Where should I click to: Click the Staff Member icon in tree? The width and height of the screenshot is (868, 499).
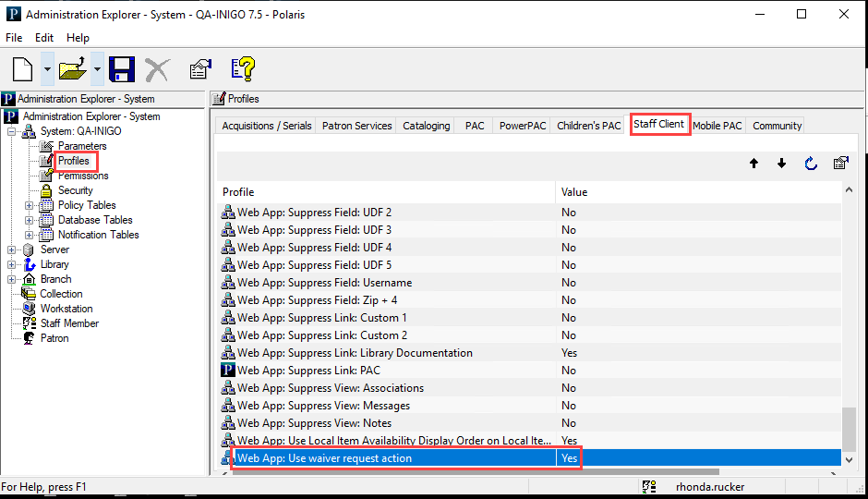pos(30,323)
